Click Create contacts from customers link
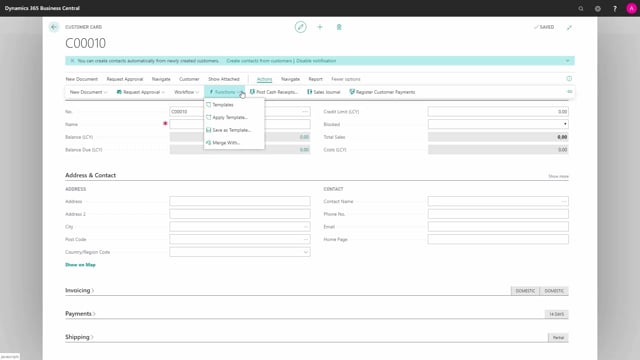The width and height of the screenshot is (640, 360). (x=259, y=61)
